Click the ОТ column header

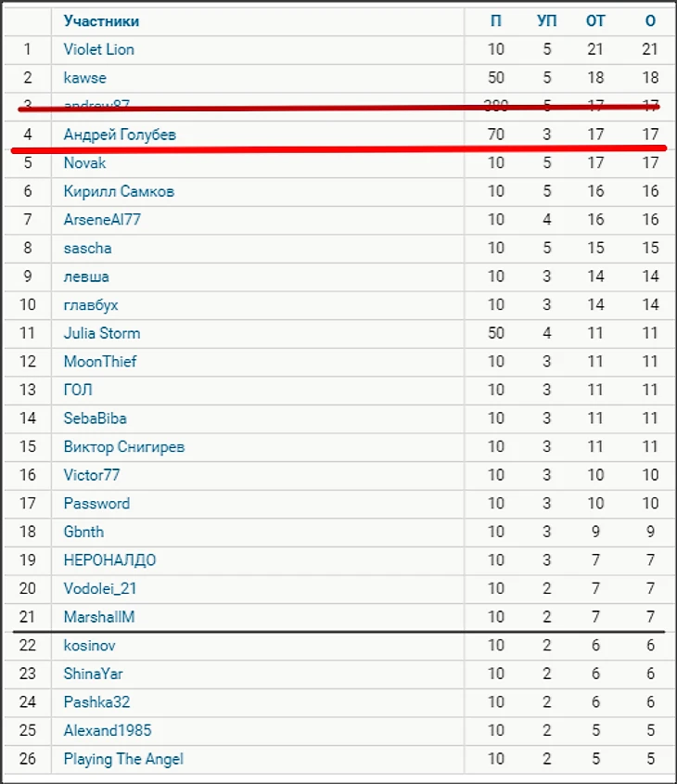click(x=595, y=21)
